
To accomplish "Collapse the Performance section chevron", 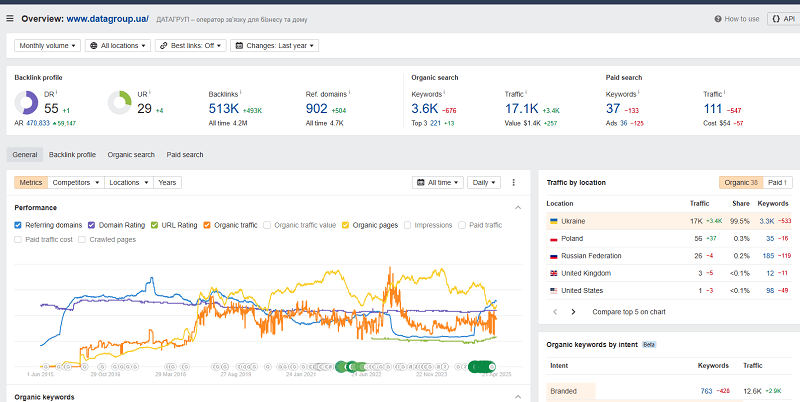I will pos(518,208).
